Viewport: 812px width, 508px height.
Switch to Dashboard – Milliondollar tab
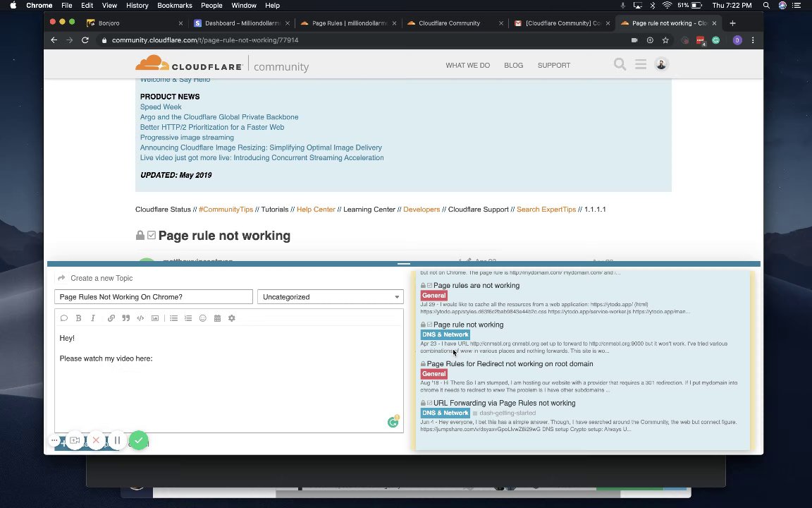click(242, 23)
